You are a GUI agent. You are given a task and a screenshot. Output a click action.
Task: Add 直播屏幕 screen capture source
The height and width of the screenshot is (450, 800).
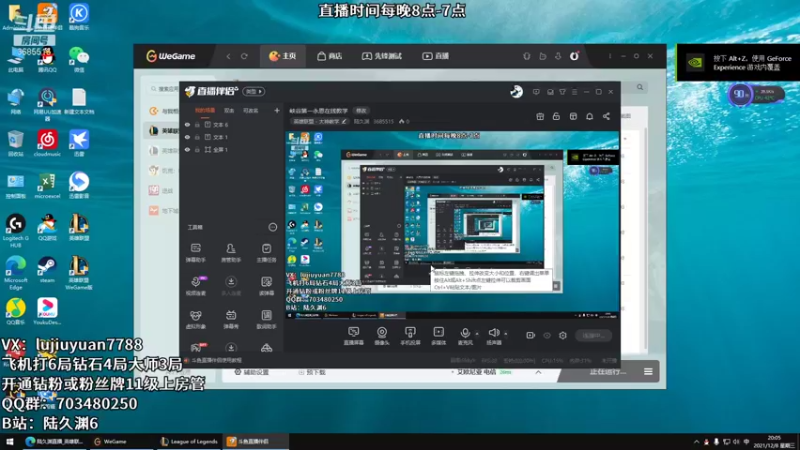pyautogui.click(x=353, y=336)
